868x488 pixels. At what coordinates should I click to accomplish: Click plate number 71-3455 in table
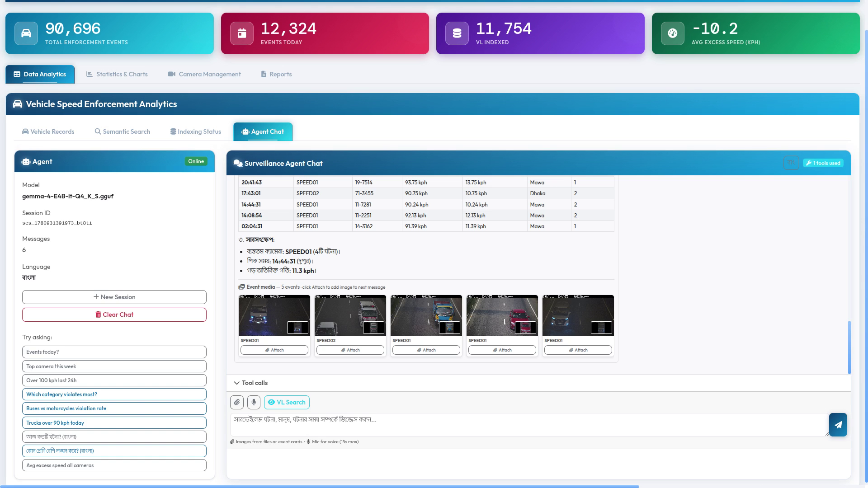(x=364, y=193)
